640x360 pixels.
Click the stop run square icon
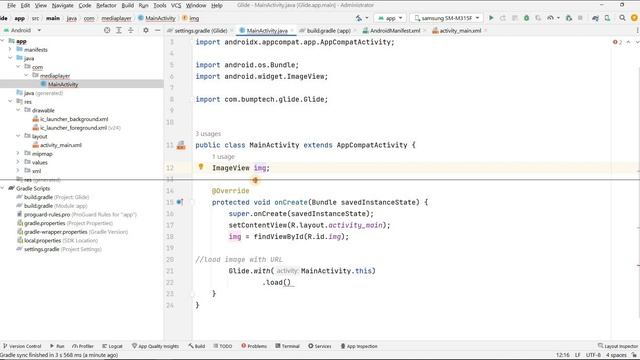click(580, 18)
